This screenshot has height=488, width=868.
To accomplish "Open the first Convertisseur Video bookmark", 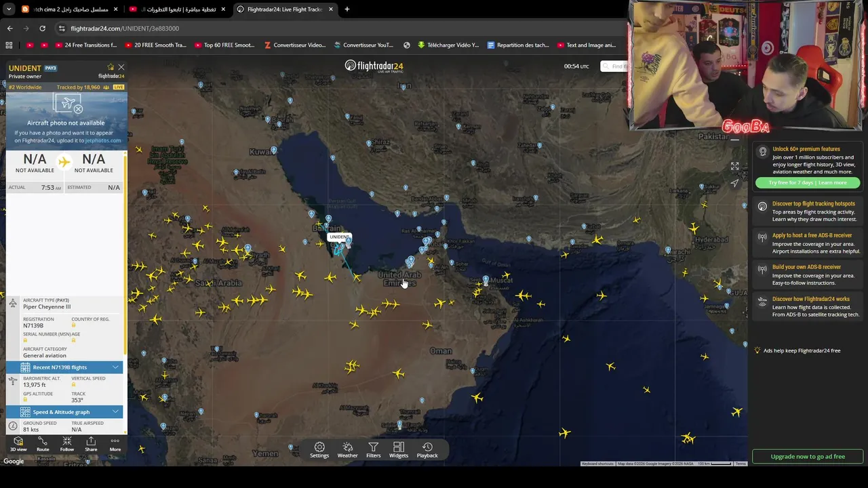I will point(295,45).
